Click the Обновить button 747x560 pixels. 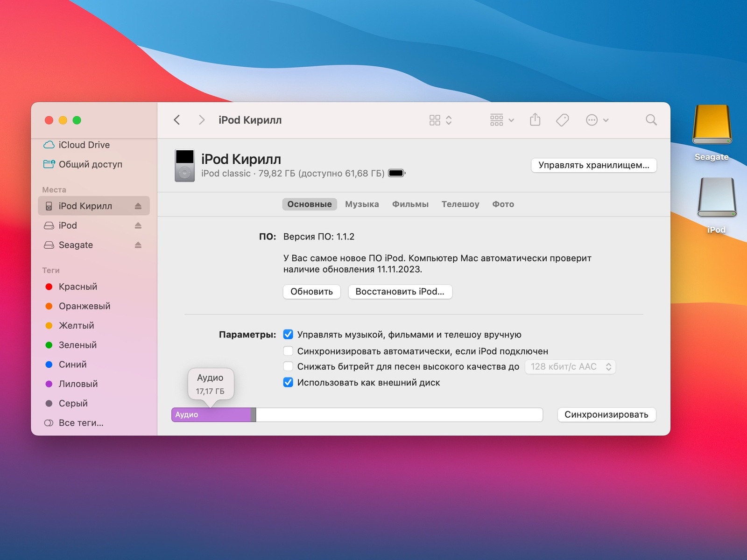click(x=312, y=292)
